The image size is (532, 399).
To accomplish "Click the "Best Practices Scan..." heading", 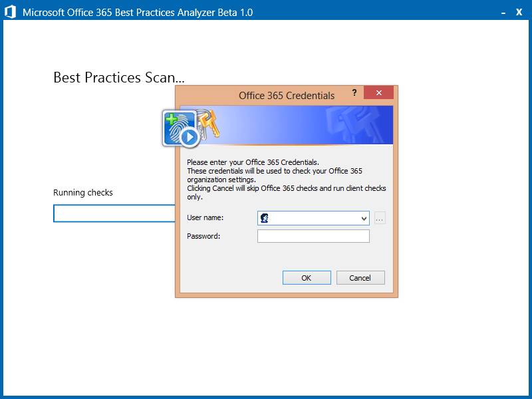I will (x=119, y=78).
